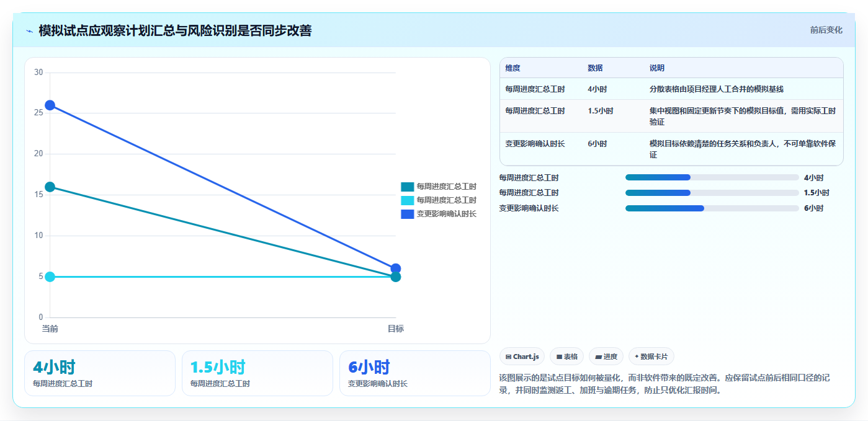This screenshot has height=421, width=868.
Task: Click the 变更影响确认时长 caption on the data card
Action: pos(378,384)
